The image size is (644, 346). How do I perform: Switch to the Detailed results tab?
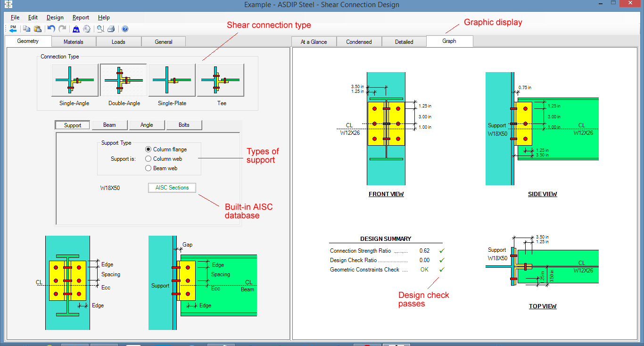(x=404, y=41)
